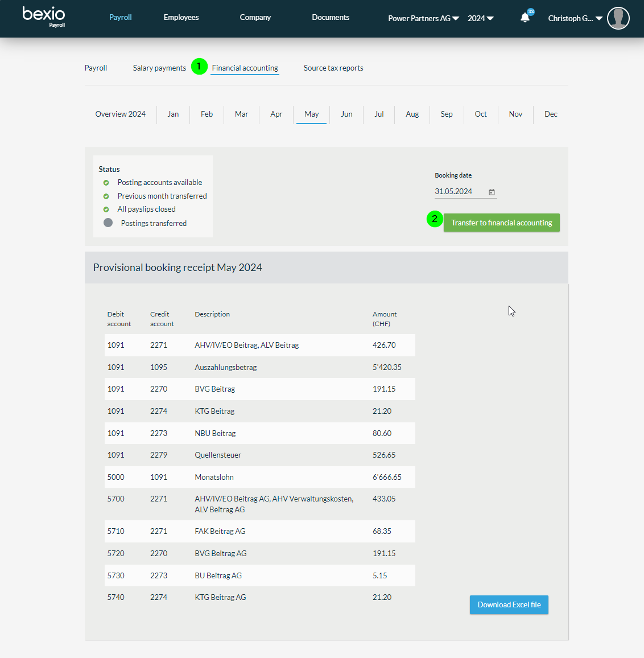Click the Postings transferred status text

154,223
